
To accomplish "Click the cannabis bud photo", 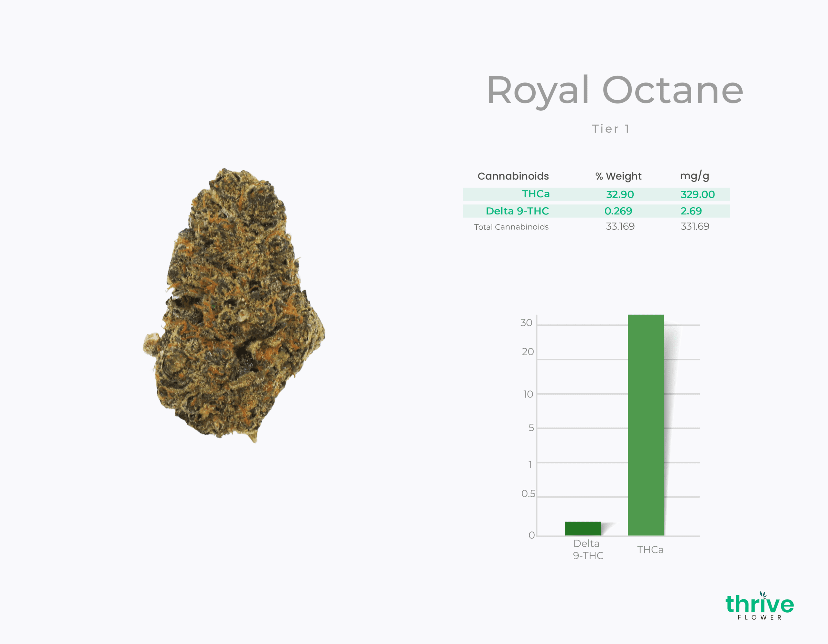I will (x=233, y=305).
